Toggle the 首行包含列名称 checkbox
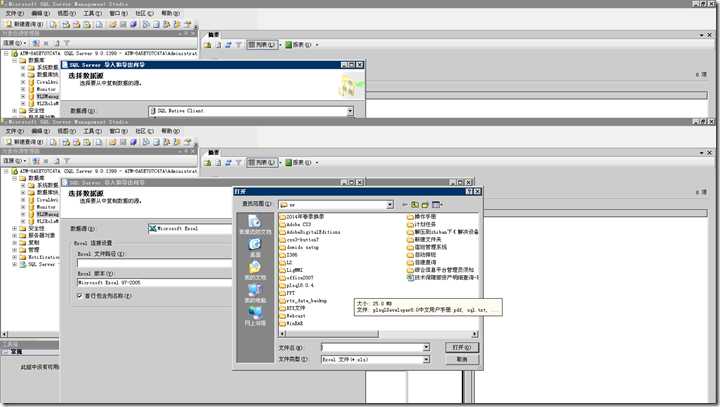Screen dimensions: 720x407 (x=80, y=296)
